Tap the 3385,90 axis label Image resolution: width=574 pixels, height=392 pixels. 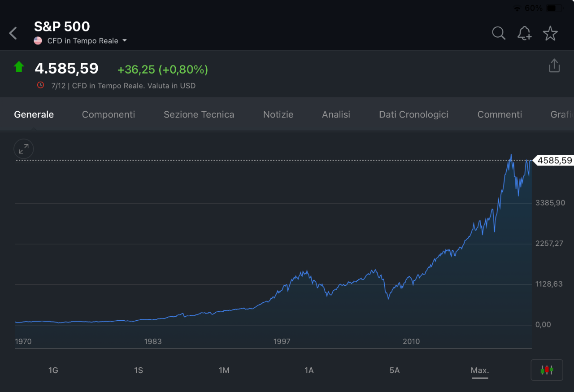coord(550,203)
